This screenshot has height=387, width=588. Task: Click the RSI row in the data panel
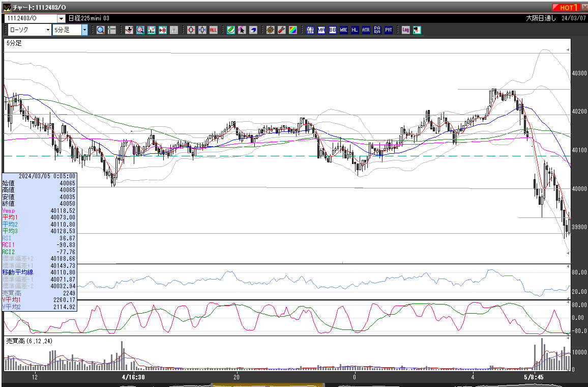pyautogui.click(x=39, y=238)
